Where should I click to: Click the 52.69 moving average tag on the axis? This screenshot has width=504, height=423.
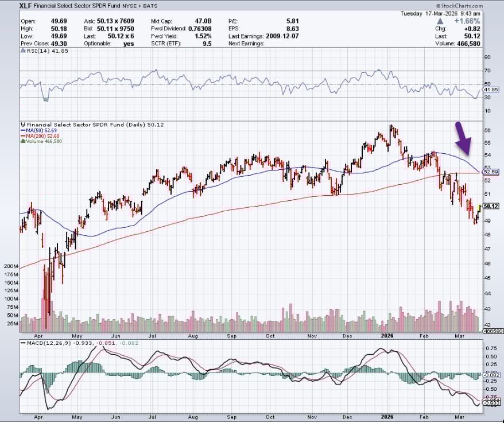coord(491,172)
